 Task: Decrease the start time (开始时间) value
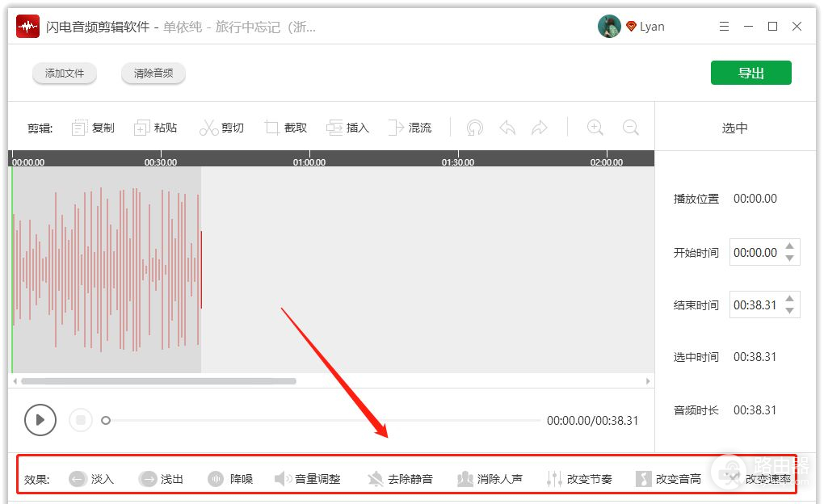pos(789,258)
